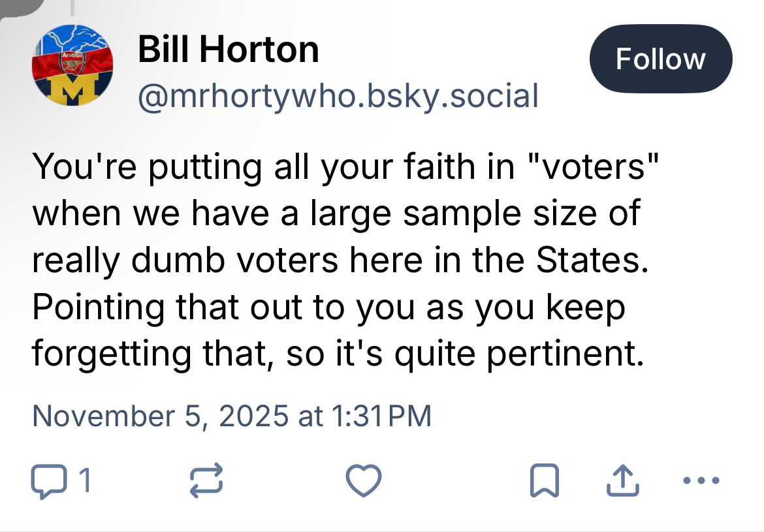
Task: Click the reply speech bubble icon
Action: 48,482
